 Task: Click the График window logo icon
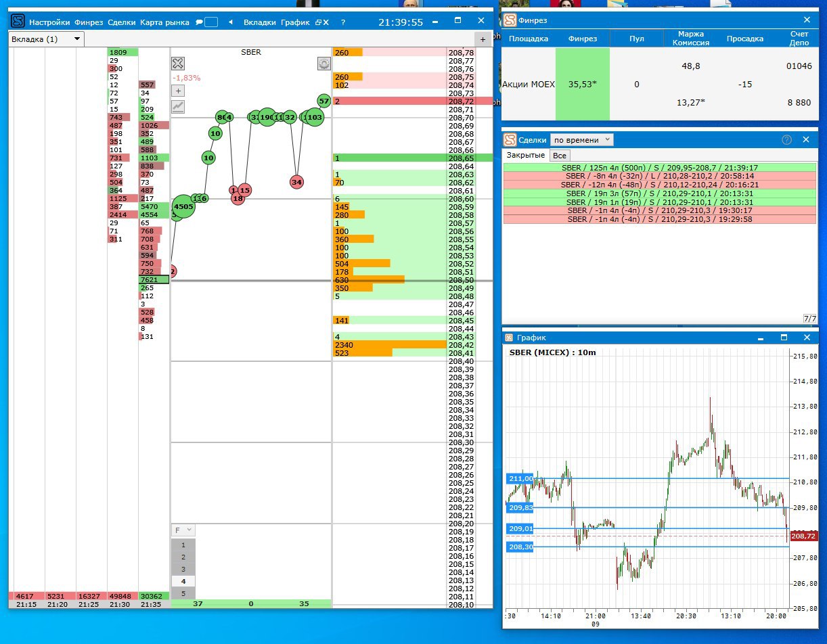point(511,338)
